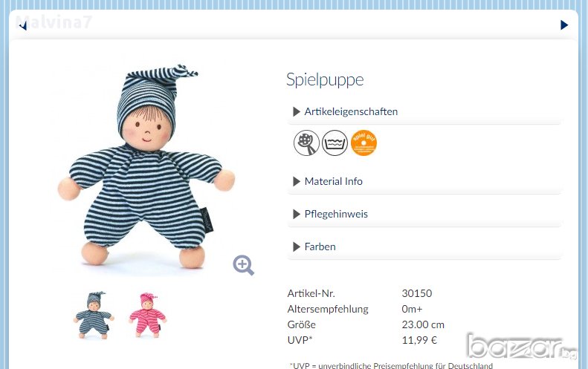The height and width of the screenshot is (369, 588).
Task: Click the orange 'spiel gut' badge
Action: coord(364,143)
